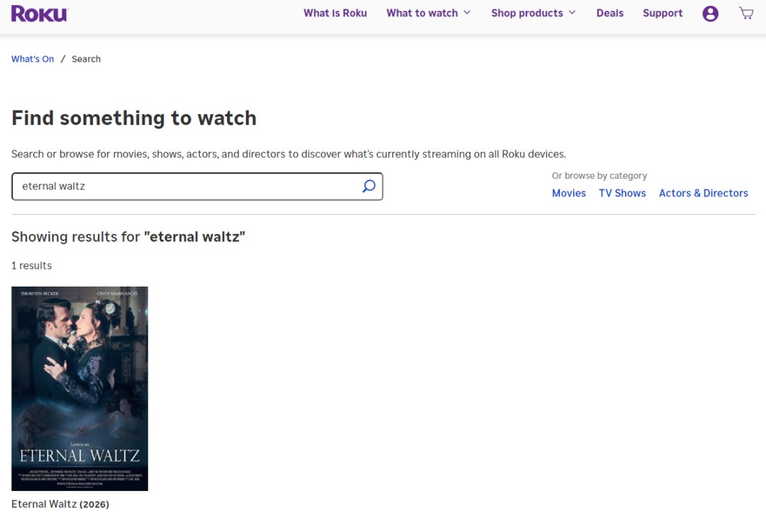Click the Find something to watch heading
This screenshot has height=532, width=766.
[134, 118]
